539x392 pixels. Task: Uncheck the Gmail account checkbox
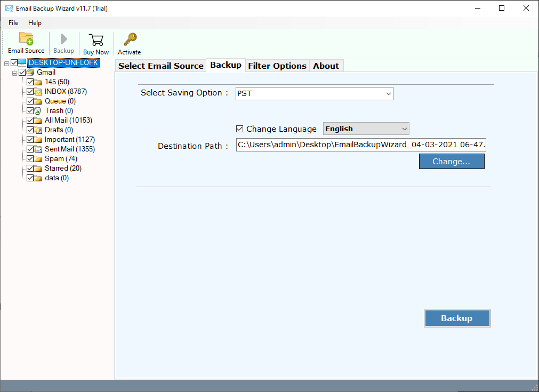(x=22, y=72)
